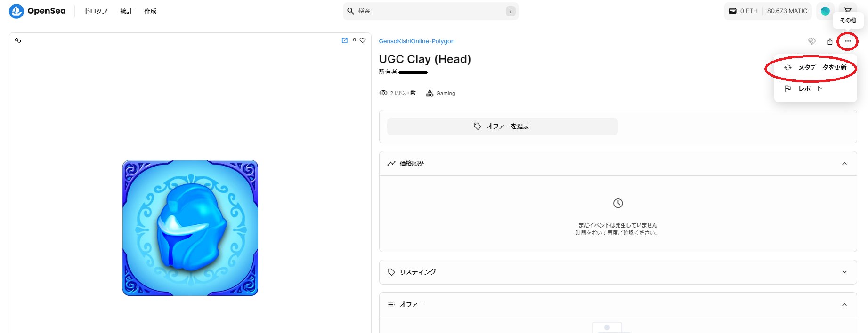Click the UGC Clay helmet image
Screen dimensions: 868x333
click(x=190, y=228)
